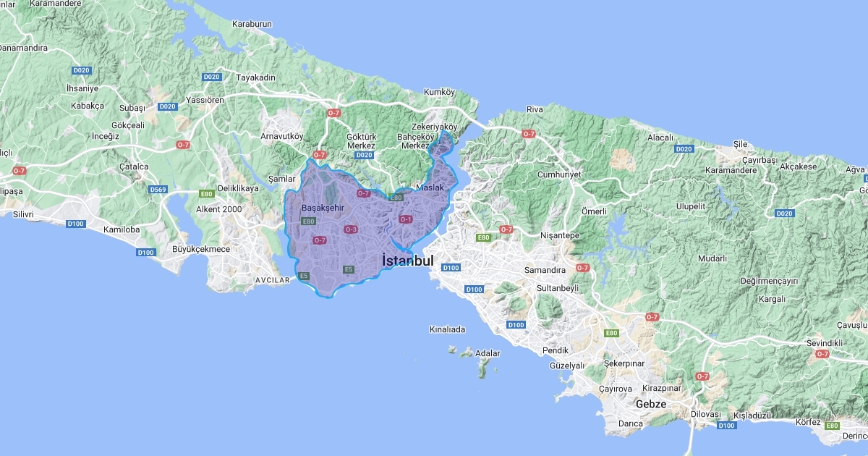This screenshot has height=456, width=868.
Task: Click the Şile town label
Action: (740, 144)
